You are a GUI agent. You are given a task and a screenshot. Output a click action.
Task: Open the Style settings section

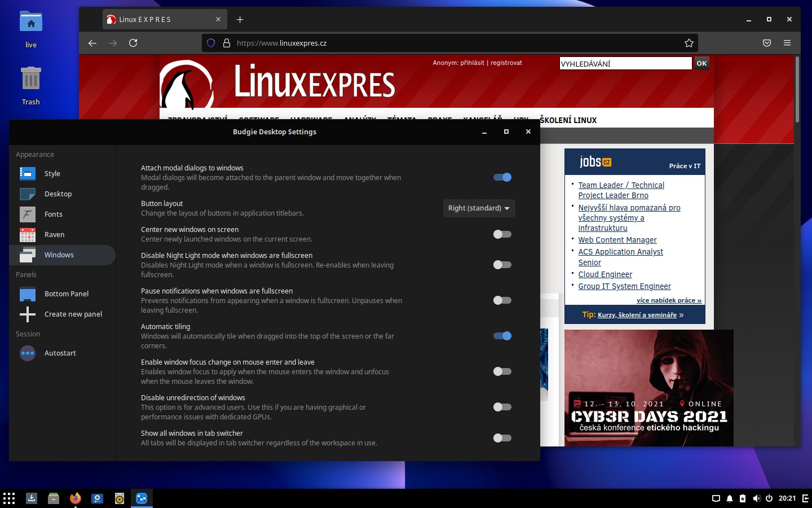point(52,173)
